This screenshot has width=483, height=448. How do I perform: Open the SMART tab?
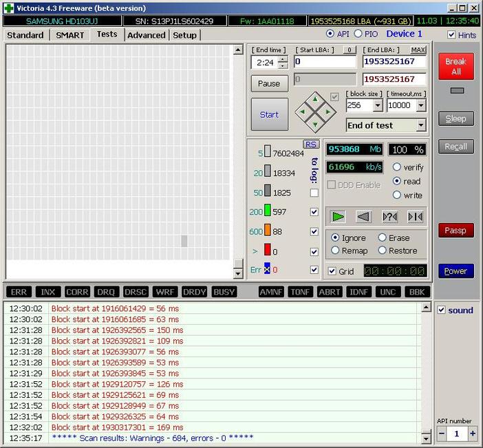pos(70,35)
